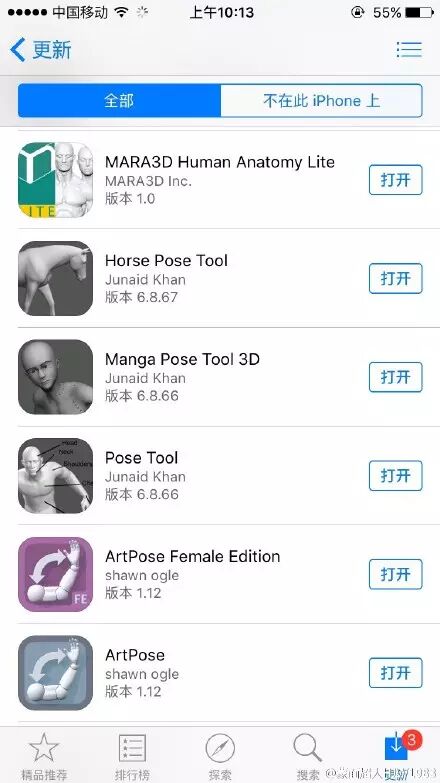Open the 探索 compass tab
Image resolution: width=440 pixels, height=783 pixels.
point(220,754)
